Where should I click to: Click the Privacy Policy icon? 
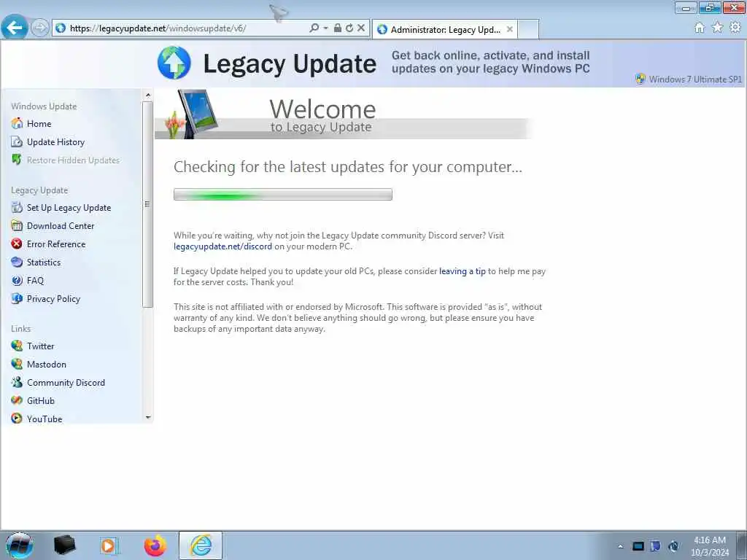coord(17,298)
